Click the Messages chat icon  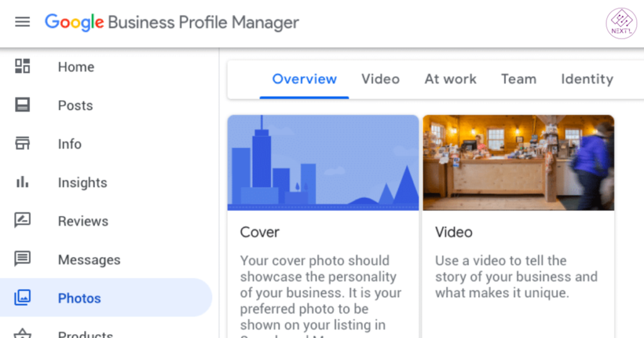tap(23, 259)
